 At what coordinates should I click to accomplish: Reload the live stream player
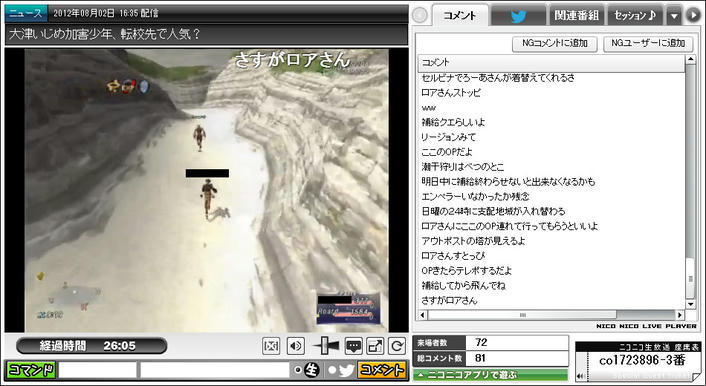[x=397, y=346]
